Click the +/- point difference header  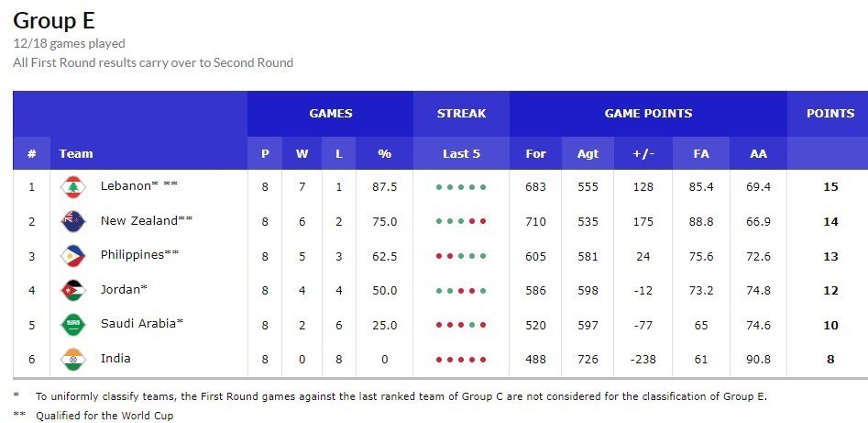[643, 153]
